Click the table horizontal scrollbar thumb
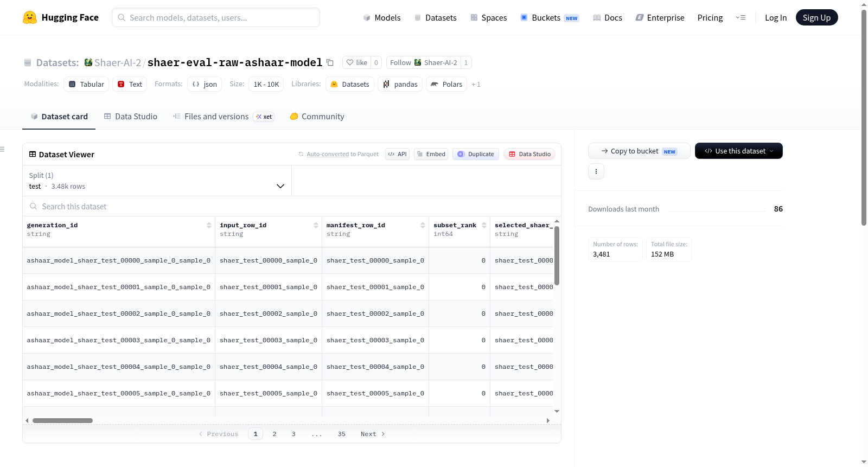The height and width of the screenshot is (467, 868). point(62,420)
